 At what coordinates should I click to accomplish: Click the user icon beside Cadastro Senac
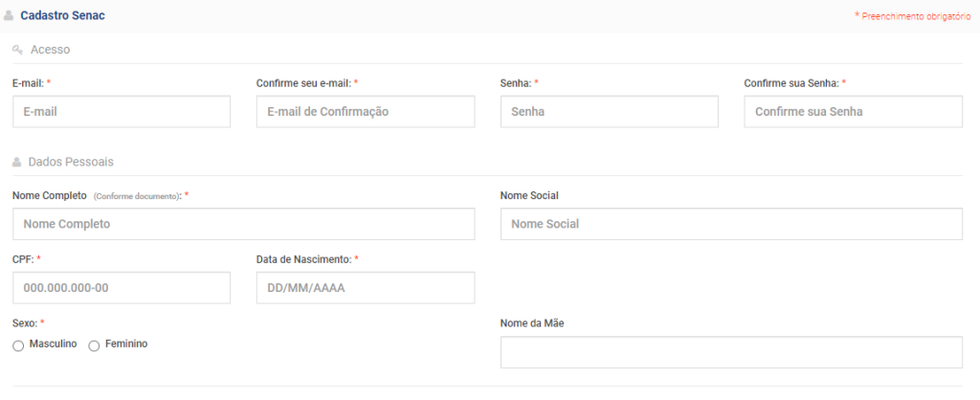[9, 15]
